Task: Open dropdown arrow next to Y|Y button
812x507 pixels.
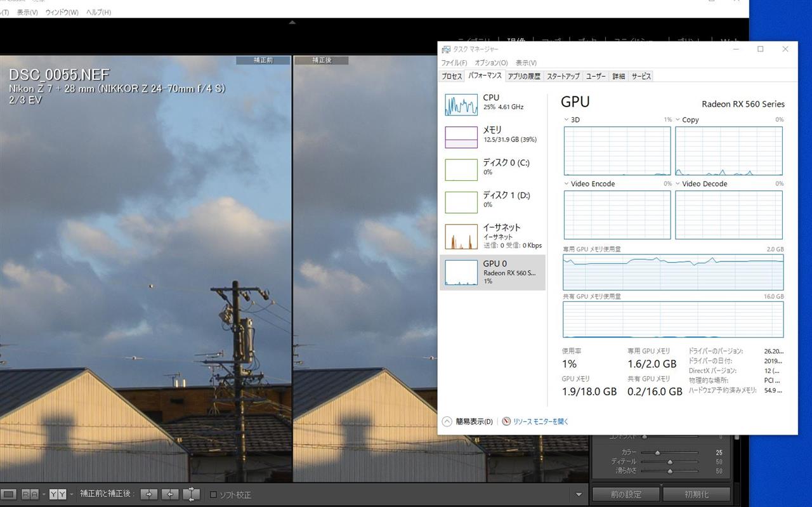Action: click(72, 494)
